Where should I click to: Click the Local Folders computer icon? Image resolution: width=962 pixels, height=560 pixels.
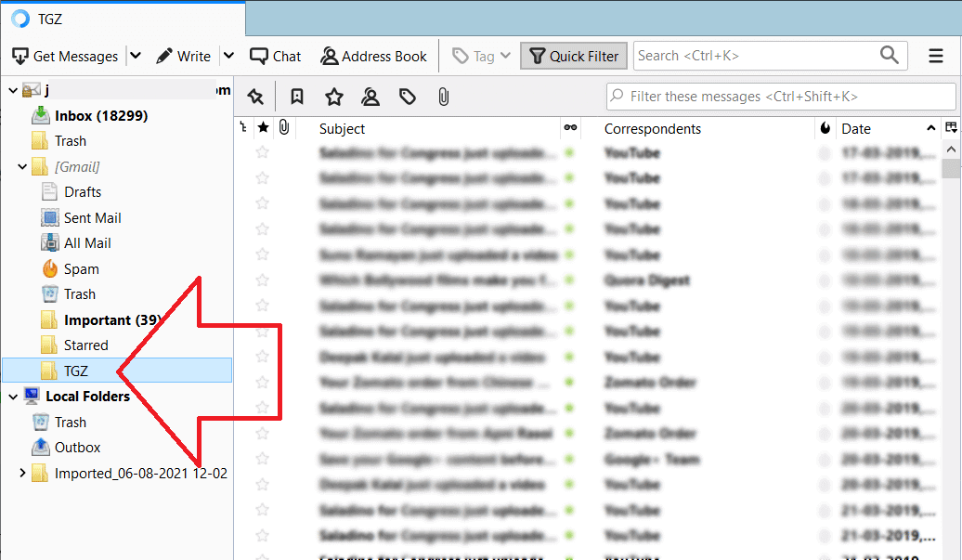coord(32,397)
